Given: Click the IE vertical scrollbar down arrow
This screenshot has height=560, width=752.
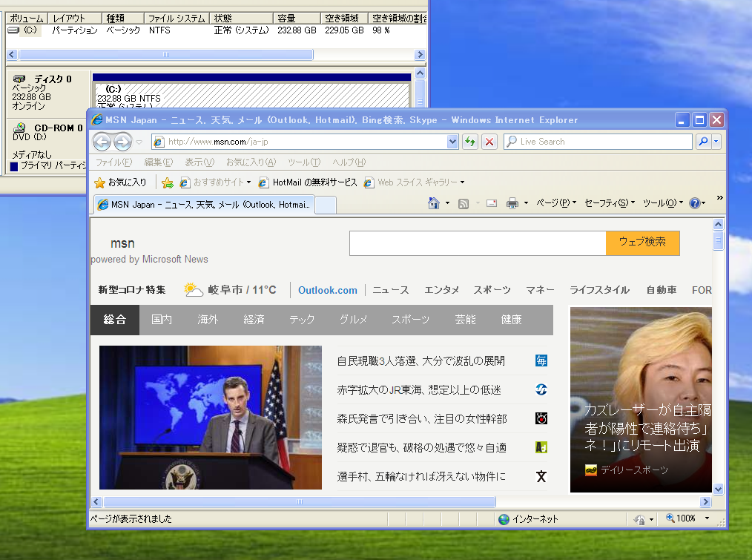Looking at the screenshot, I should (x=718, y=490).
